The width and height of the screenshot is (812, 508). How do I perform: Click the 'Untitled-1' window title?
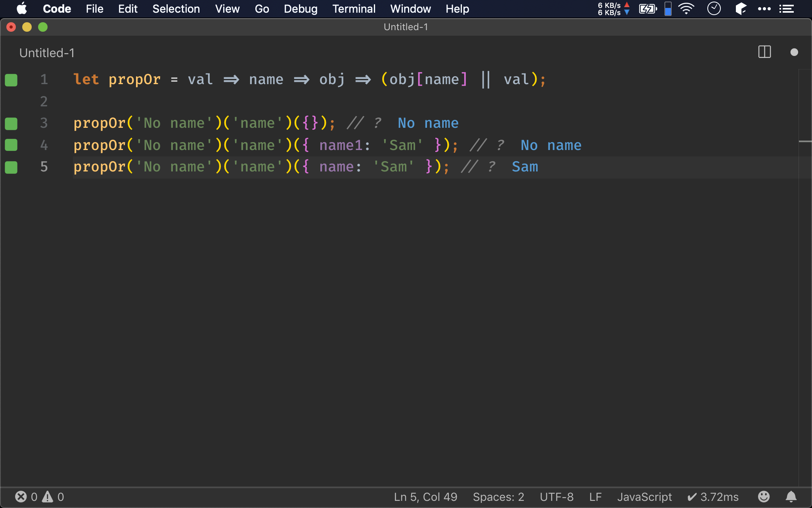406,27
